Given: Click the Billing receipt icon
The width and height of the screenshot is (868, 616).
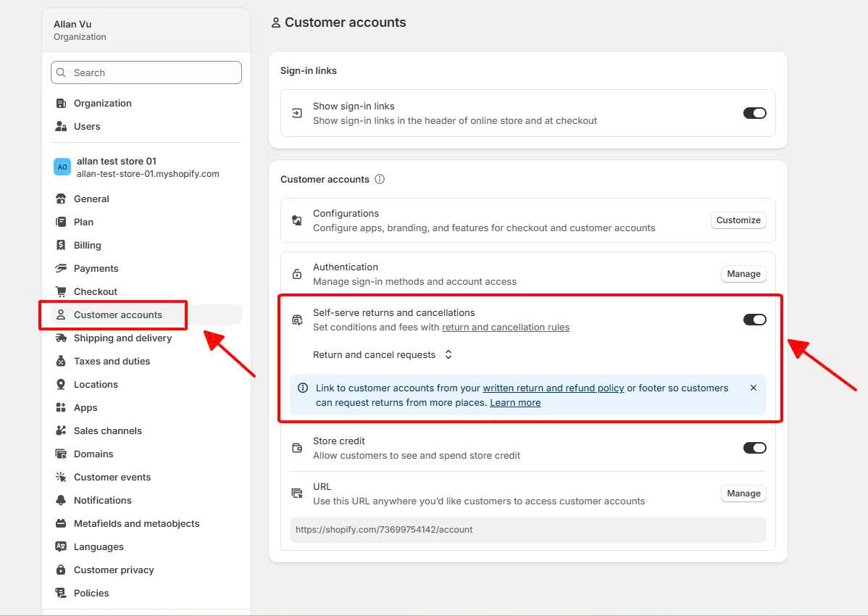Looking at the screenshot, I should point(61,245).
